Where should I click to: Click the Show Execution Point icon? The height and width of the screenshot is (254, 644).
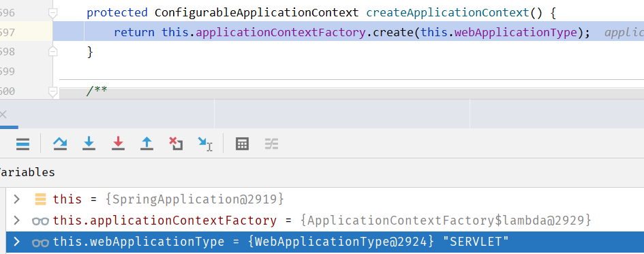(22, 143)
